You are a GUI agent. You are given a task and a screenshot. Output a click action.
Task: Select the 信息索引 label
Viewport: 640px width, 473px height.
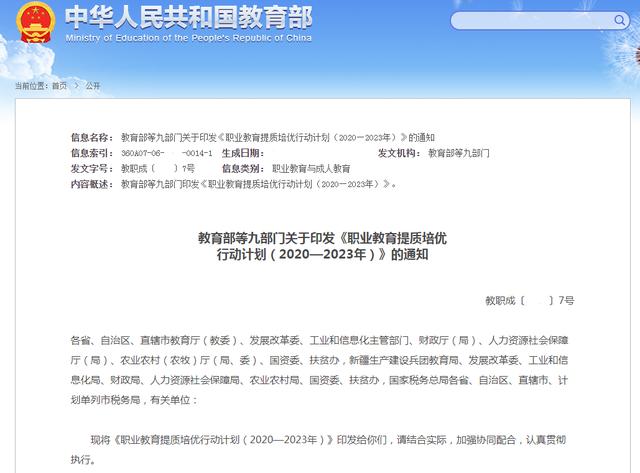point(92,153)
